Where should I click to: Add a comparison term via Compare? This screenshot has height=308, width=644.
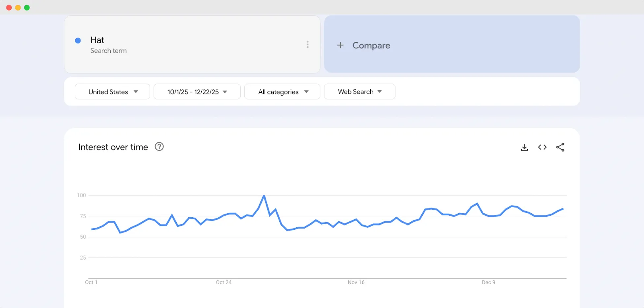(x=452, y=44)
